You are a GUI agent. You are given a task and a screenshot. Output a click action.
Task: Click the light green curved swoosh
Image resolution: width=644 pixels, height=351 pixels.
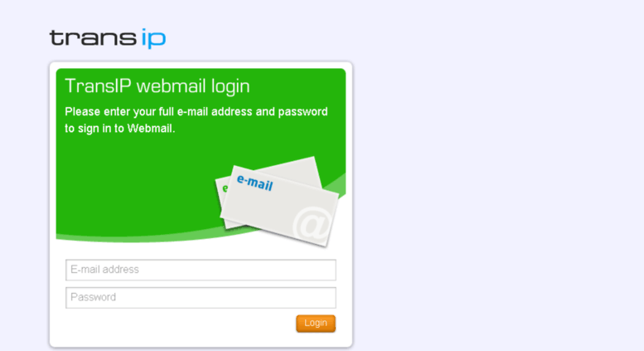136,238
